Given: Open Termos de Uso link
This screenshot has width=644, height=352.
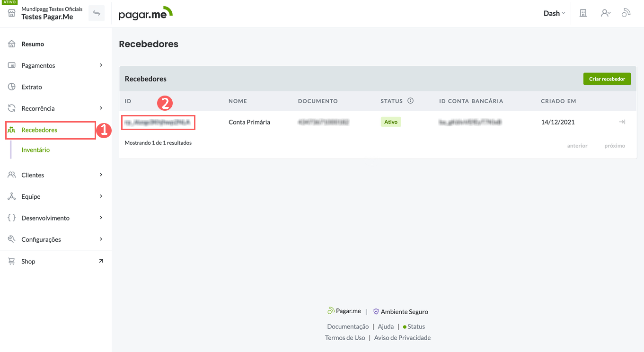Looking at the screenshot, I should point(345,338).
